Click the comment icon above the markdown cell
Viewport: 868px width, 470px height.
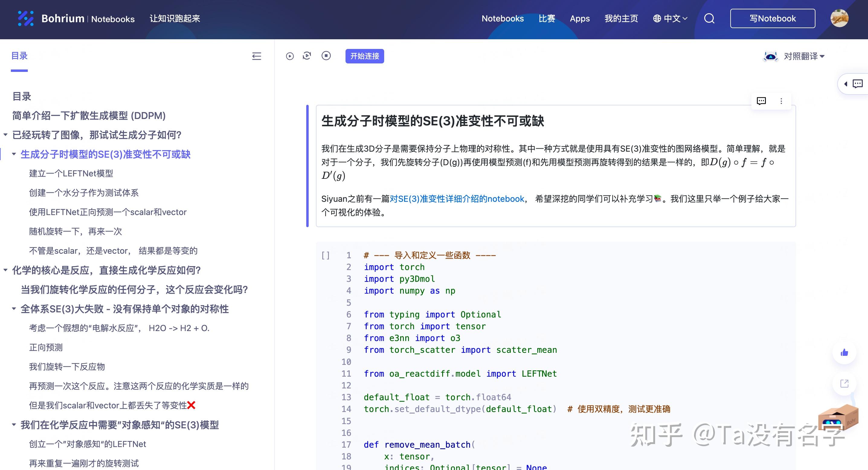coord(761,101)
